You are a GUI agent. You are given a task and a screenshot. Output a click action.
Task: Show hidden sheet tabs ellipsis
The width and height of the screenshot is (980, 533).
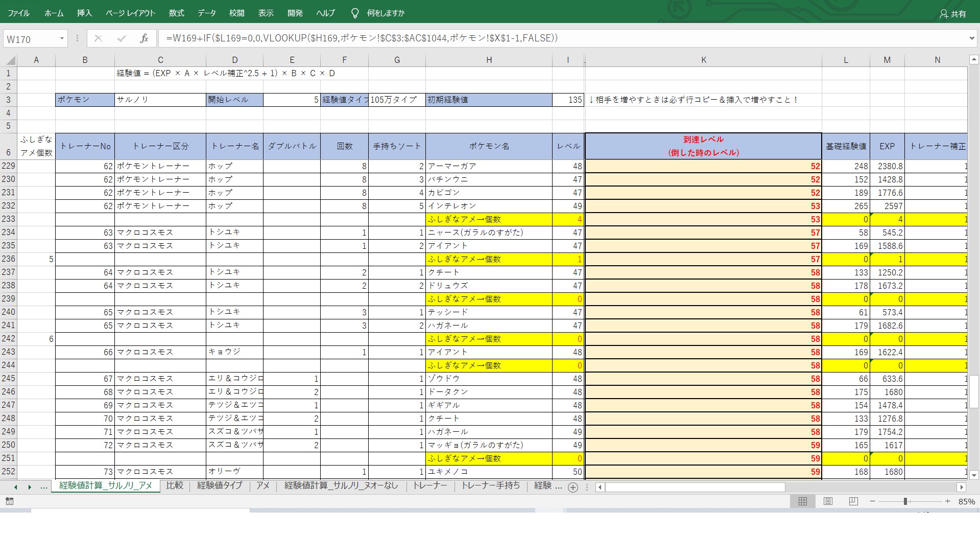click(x=44, y=487)
